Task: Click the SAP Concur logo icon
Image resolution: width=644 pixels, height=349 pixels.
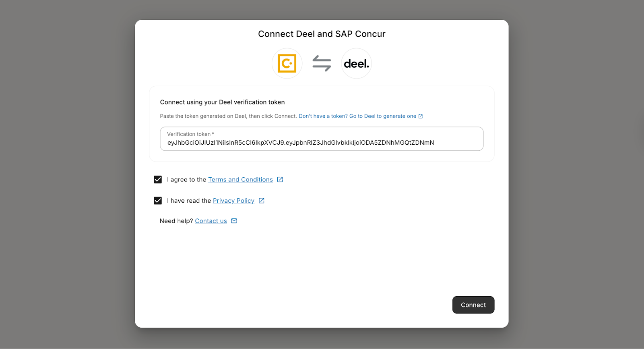Action: pyautogui.click(x=287, y=63)
